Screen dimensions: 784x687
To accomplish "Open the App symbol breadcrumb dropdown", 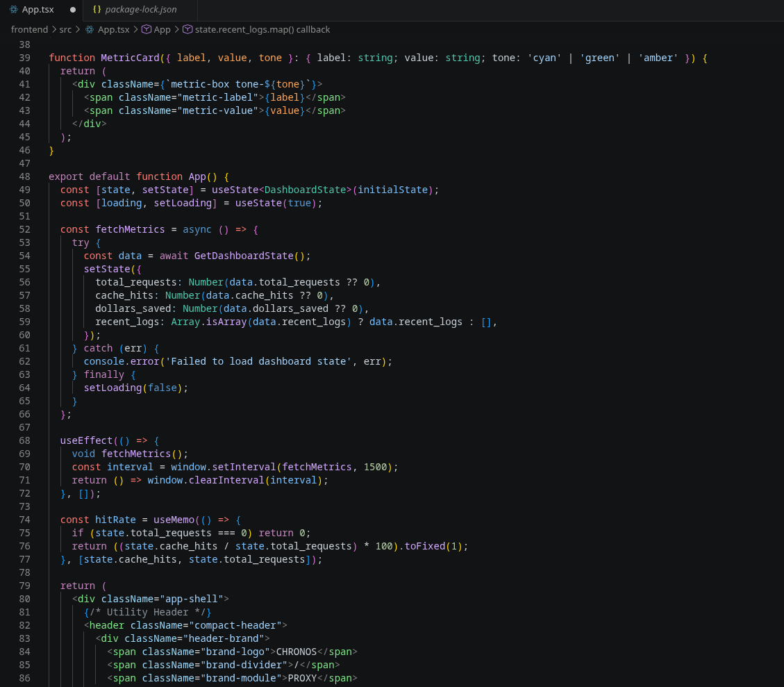I will (161, 29).
